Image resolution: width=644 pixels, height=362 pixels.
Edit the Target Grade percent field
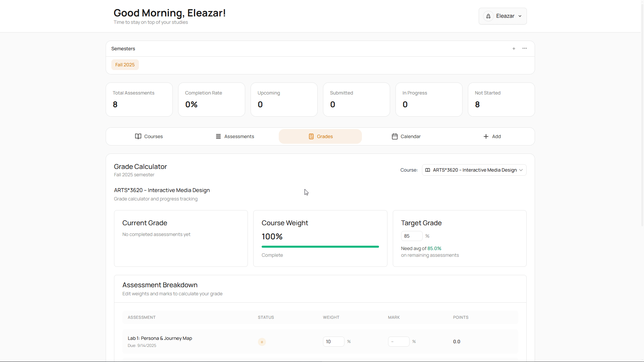click(412, 236)
